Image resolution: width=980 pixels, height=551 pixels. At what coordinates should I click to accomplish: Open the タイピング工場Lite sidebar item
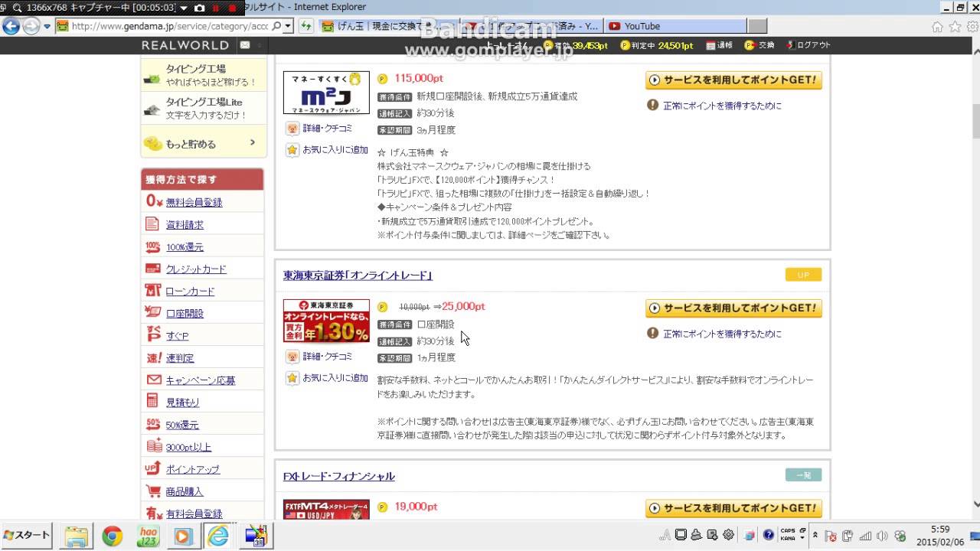click(x=203, y=108)
